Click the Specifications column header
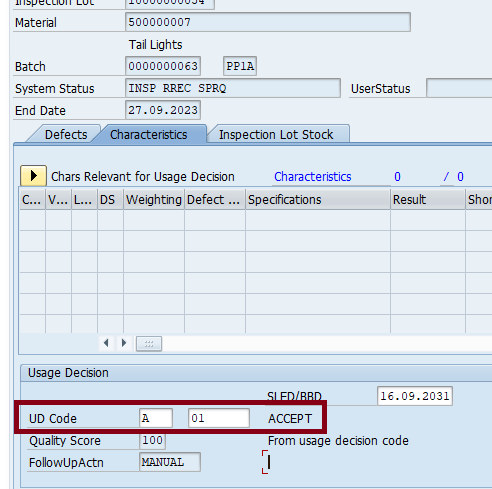 click(318, 200)
